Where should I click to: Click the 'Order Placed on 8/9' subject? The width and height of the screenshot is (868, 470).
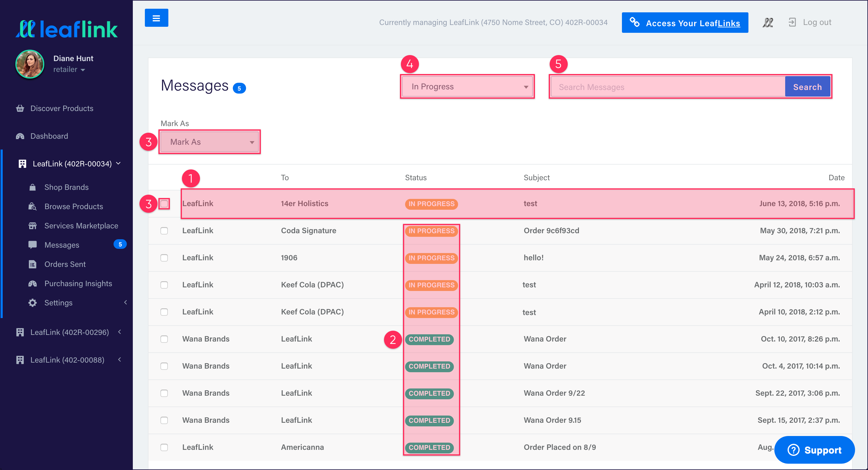pyautogui.click(x=560, y=447)
